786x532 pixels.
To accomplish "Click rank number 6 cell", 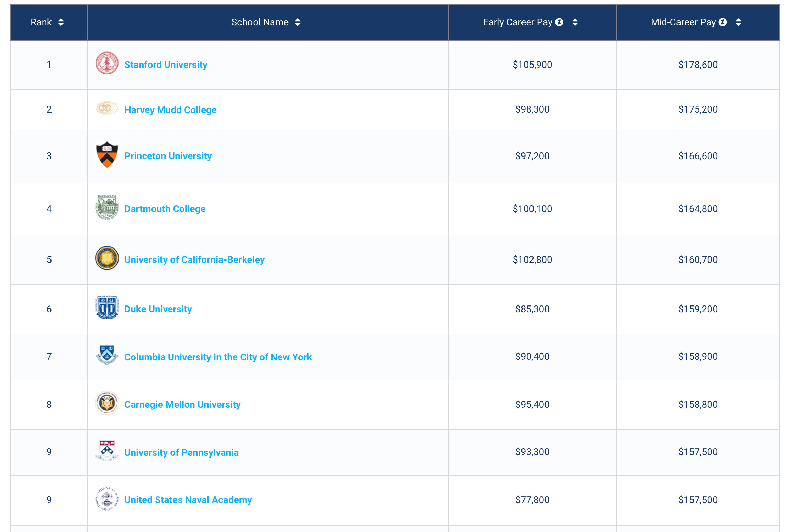I will [x=49, y=309].
